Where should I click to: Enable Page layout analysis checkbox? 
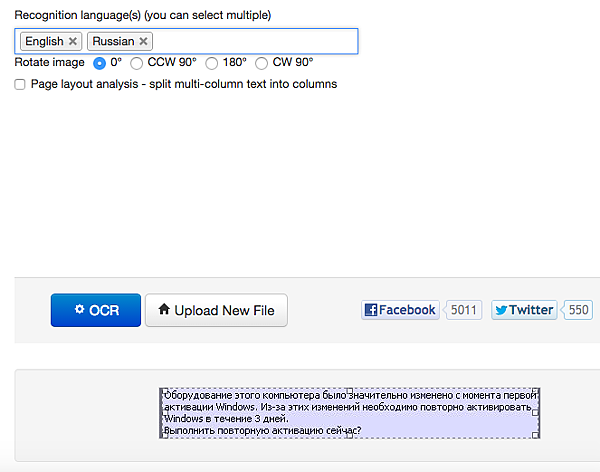(20, 85)
